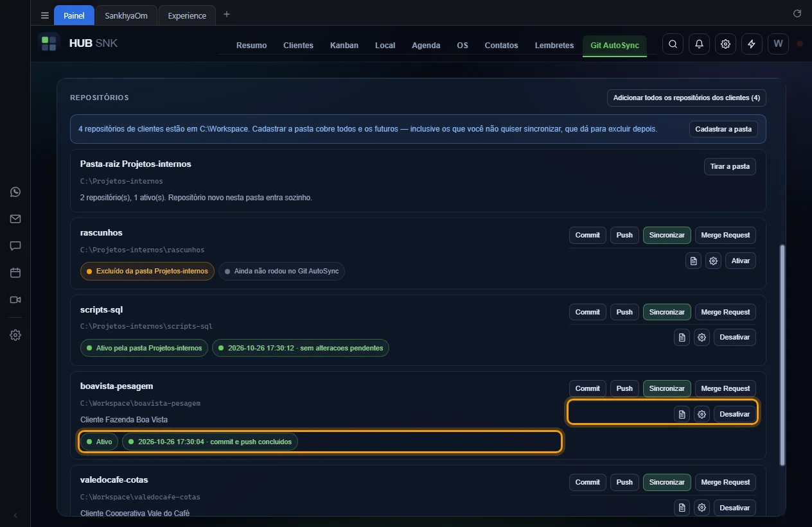Create Merge Request for rascunhos
This screenshot has width=812, height=527.
[x=725, y=235]
